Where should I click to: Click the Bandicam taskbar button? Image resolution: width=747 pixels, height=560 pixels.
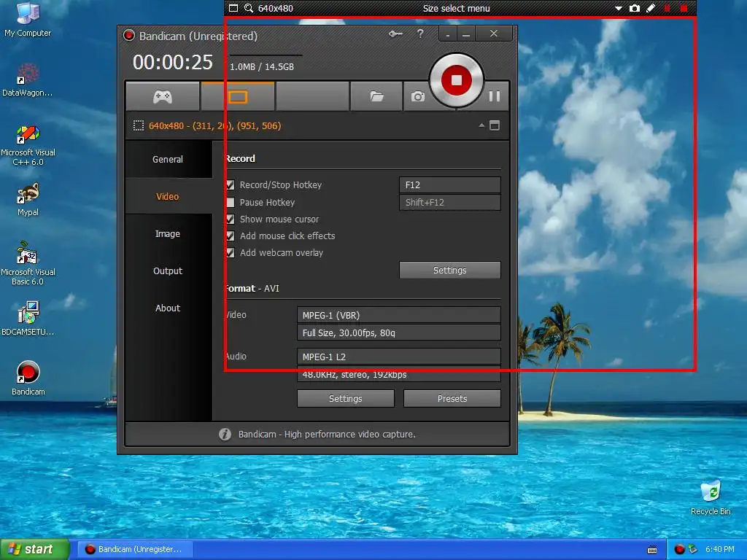[x=135, y=549]
